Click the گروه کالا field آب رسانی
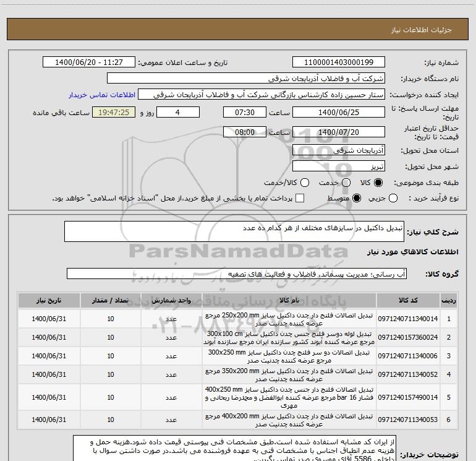The image size is (476, 461). (237, 274)
